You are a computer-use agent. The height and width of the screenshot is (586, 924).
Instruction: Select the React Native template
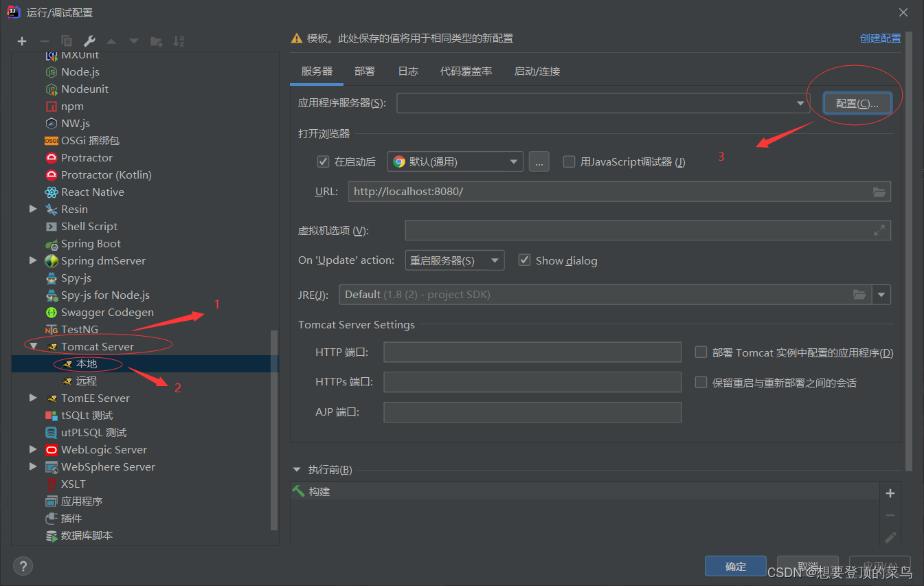(93, 192)
